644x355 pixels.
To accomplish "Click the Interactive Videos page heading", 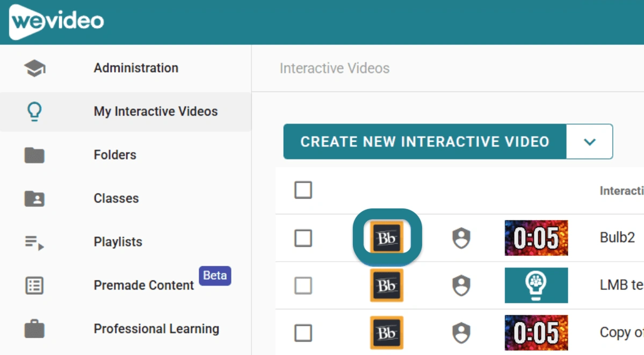I will tap(334, 68).
